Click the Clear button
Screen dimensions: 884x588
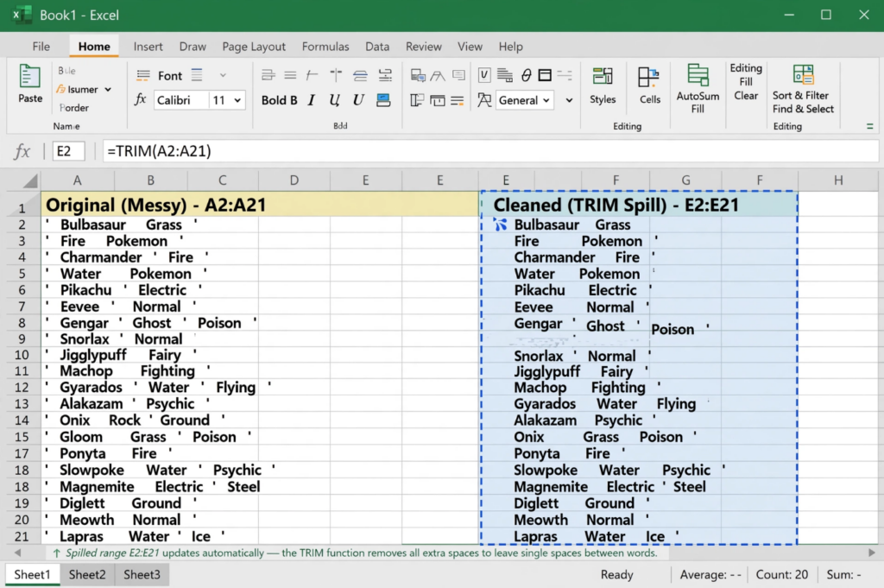pyautogui.click(x=745, y=96)
